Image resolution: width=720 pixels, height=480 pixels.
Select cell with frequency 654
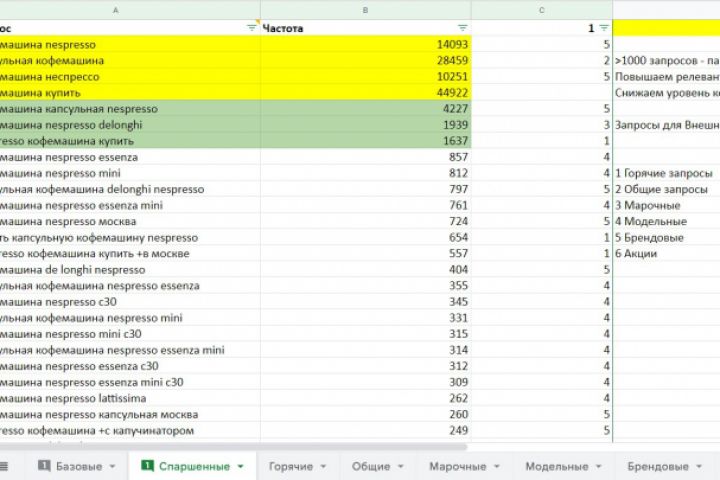pyautogui.click(x=366, y=237)
